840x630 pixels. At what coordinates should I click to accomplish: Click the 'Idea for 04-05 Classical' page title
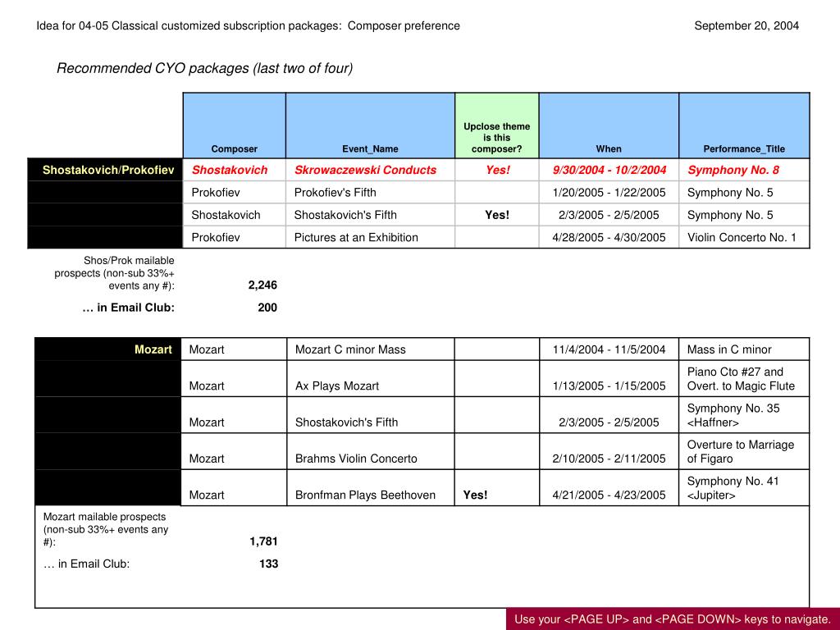[248, 25]
